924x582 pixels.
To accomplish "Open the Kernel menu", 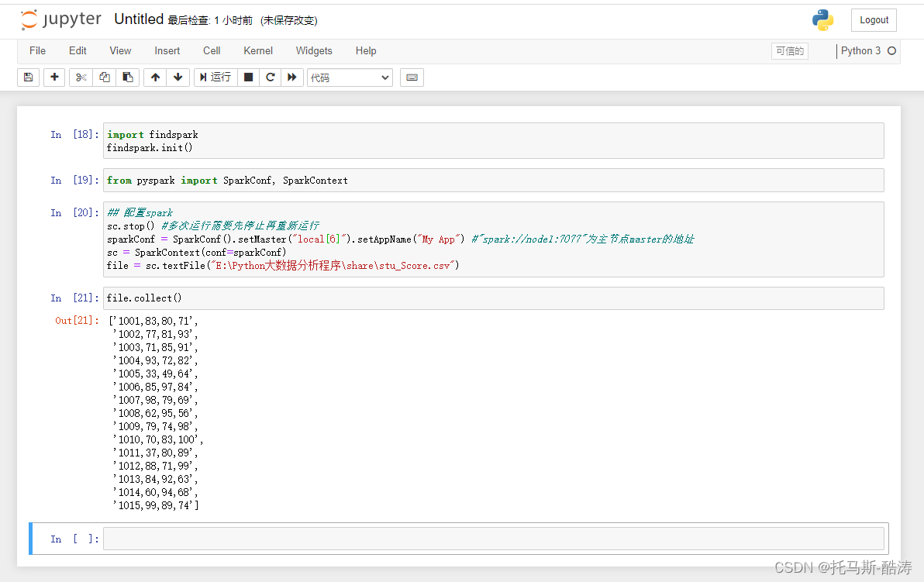I will click(257, 50).
